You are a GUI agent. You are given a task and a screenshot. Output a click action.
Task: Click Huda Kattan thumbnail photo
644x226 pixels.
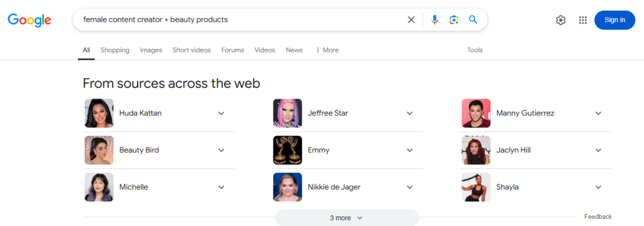pos(99,113)
